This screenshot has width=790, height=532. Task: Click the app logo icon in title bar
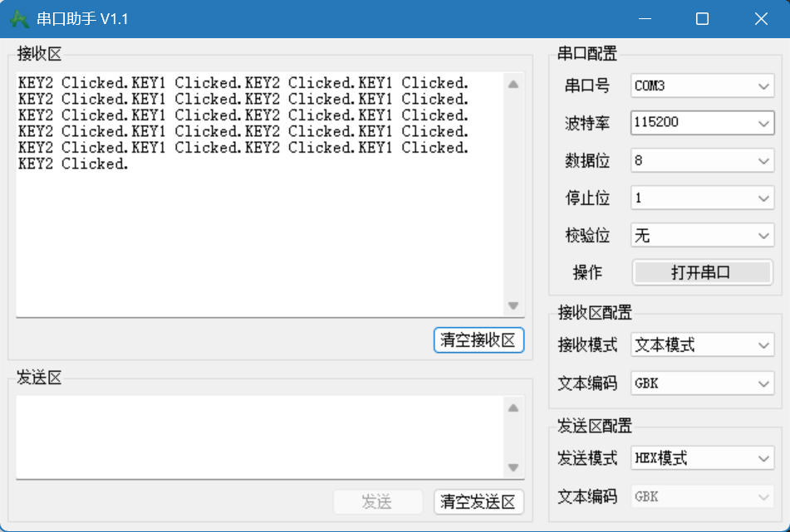pyautogui.click(x=20, y=19)
